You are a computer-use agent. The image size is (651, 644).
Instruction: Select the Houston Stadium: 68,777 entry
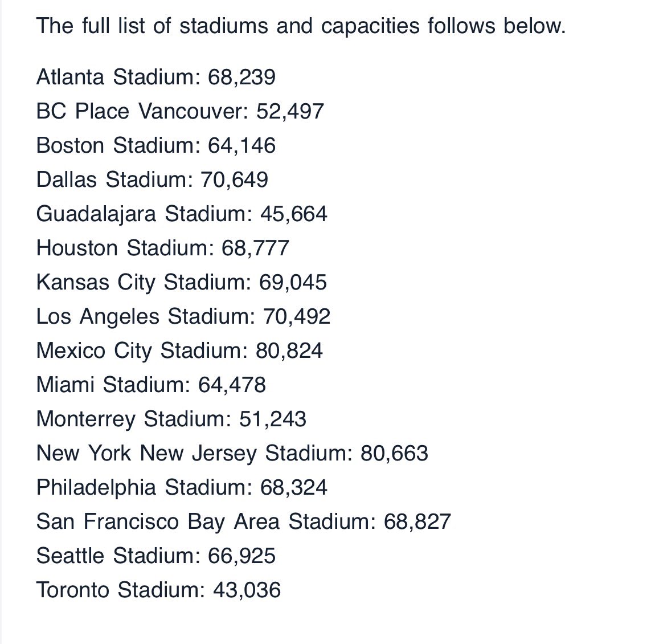[x=162, y=248]
